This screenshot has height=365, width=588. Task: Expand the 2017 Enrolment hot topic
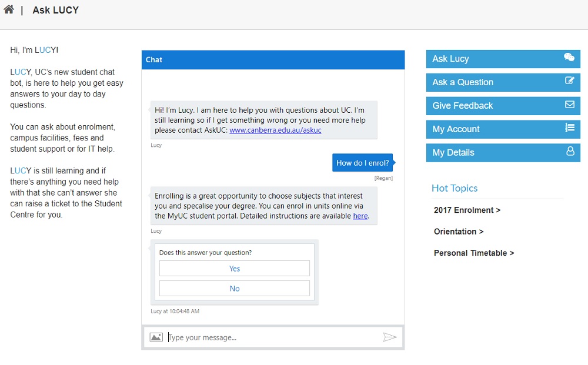(x=467, y=210)
